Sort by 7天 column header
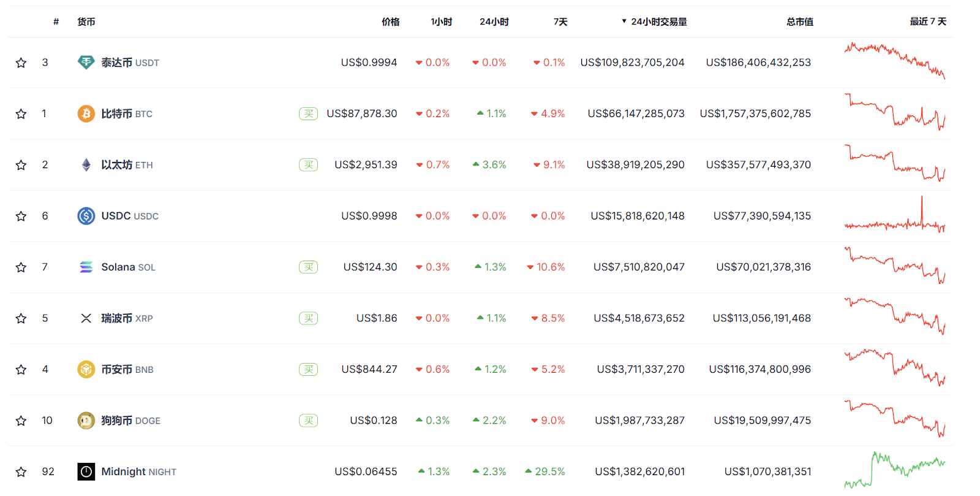The width and height of the screenshot is (980, 496). (x=560, y=21)
